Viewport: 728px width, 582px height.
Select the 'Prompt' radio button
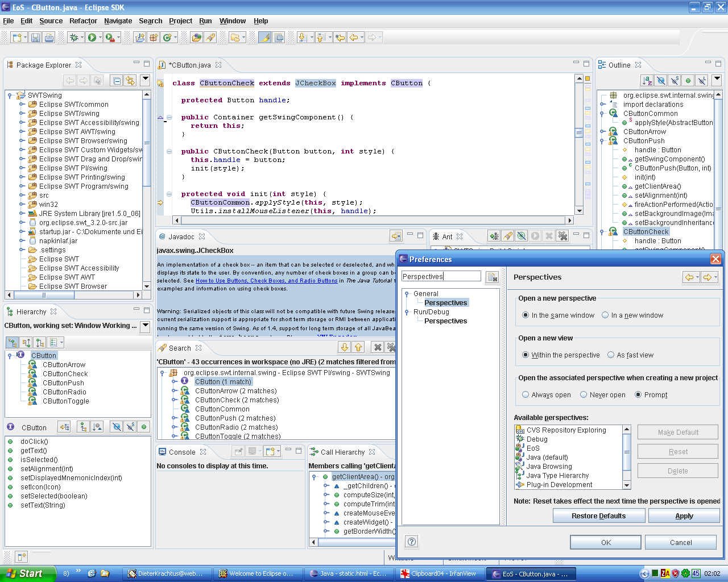point(651,395)
